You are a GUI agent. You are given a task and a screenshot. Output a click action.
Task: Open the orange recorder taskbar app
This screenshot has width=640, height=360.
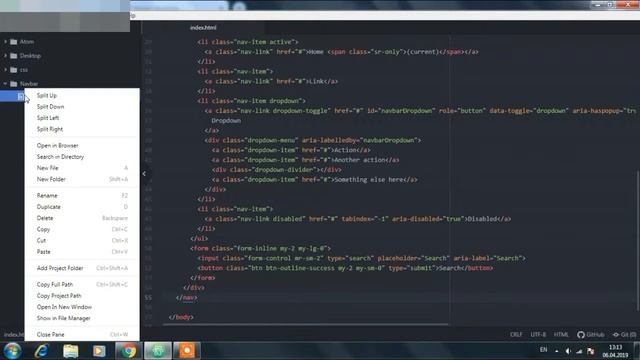click(187, 351)
